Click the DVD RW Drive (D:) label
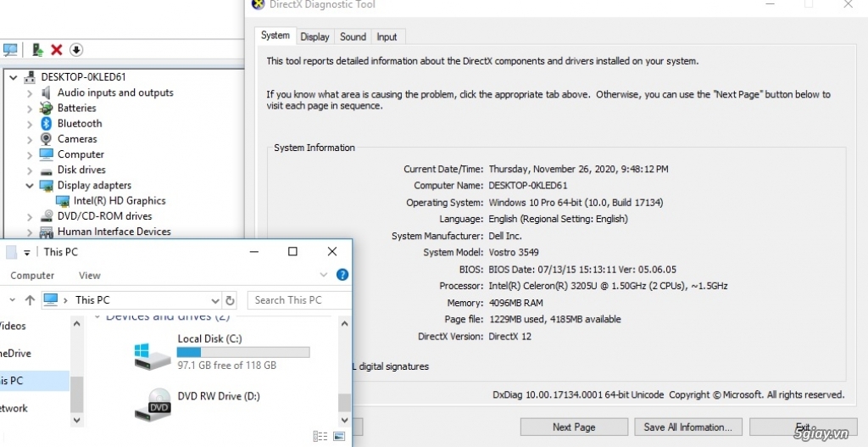 [x=219, y=396]
